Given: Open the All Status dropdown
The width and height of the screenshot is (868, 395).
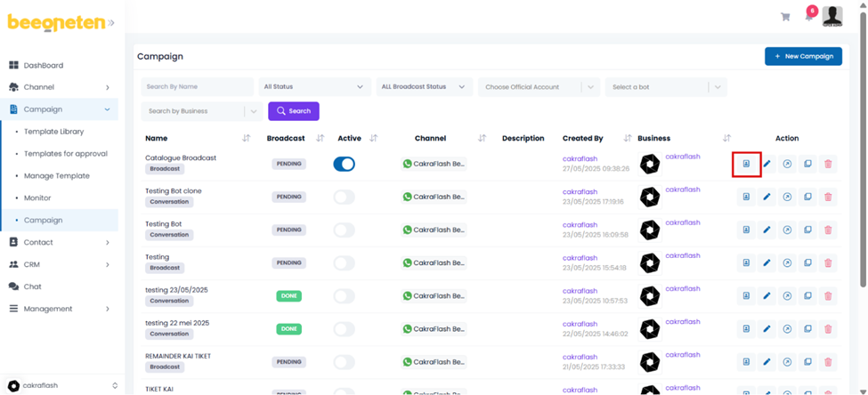Looking at the screenshot, I should point(313,87).
